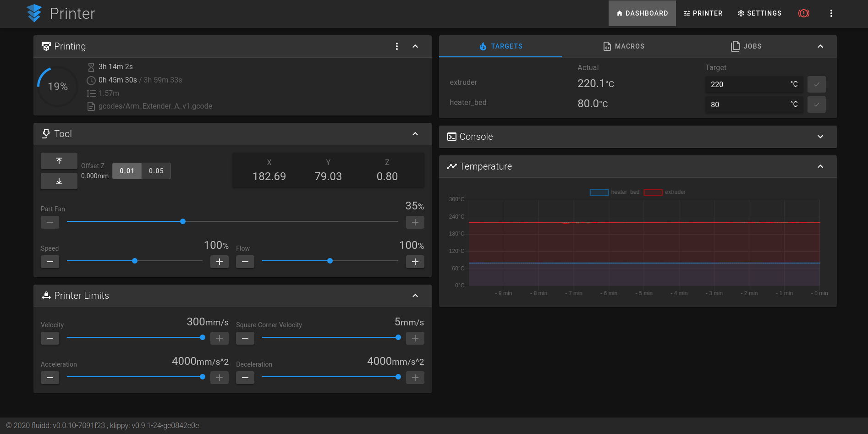Screen dimensions: 868x434
Task: Apply heater_bed target temperature checkmark
Action: coord(816,104)
